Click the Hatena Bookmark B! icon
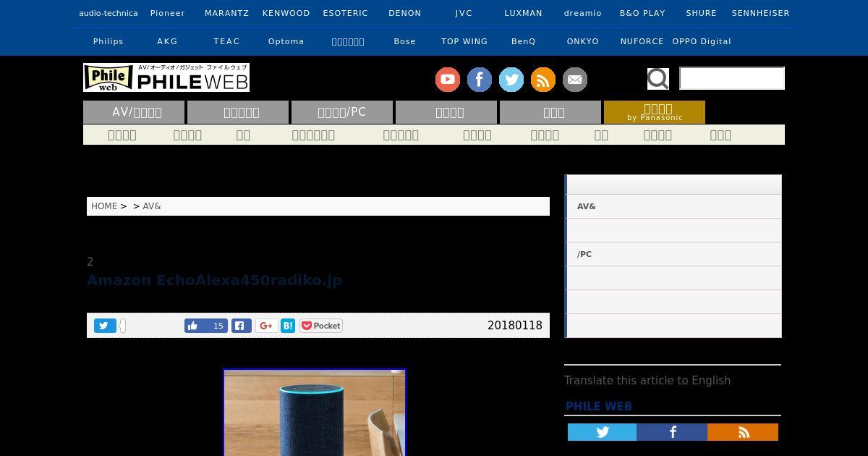Screen dimensions: 868x456 [288, 326]
